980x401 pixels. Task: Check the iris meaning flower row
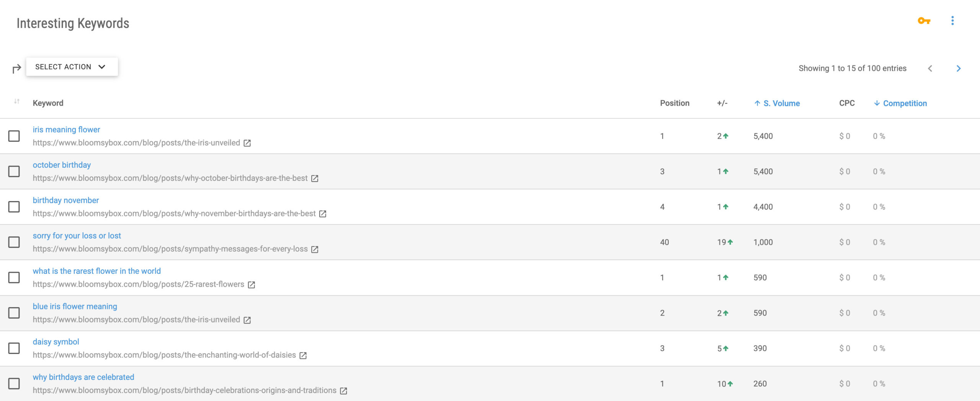click(x=14, y=136)
